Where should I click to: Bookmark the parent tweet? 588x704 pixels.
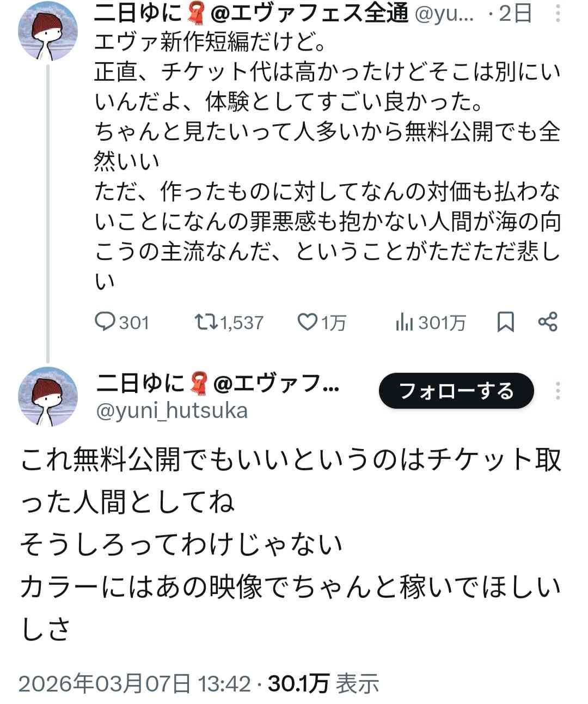coord(506,322)
